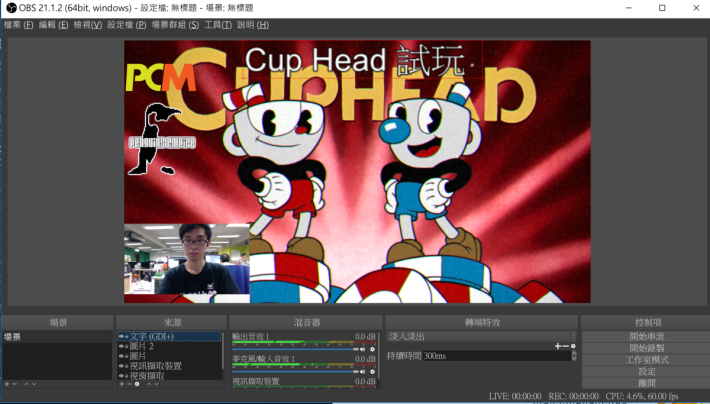The width and height of the screenshot is (710, 404).
Task: Open the 說明 (H) menu
Action: (253, 25)
